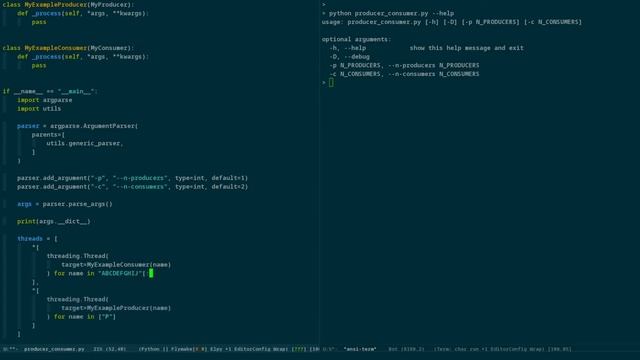Place cursor at terminal prompt cursor box
Viewport: 640px width, 360px height.
pyautogui.click(x=331, y=83)
